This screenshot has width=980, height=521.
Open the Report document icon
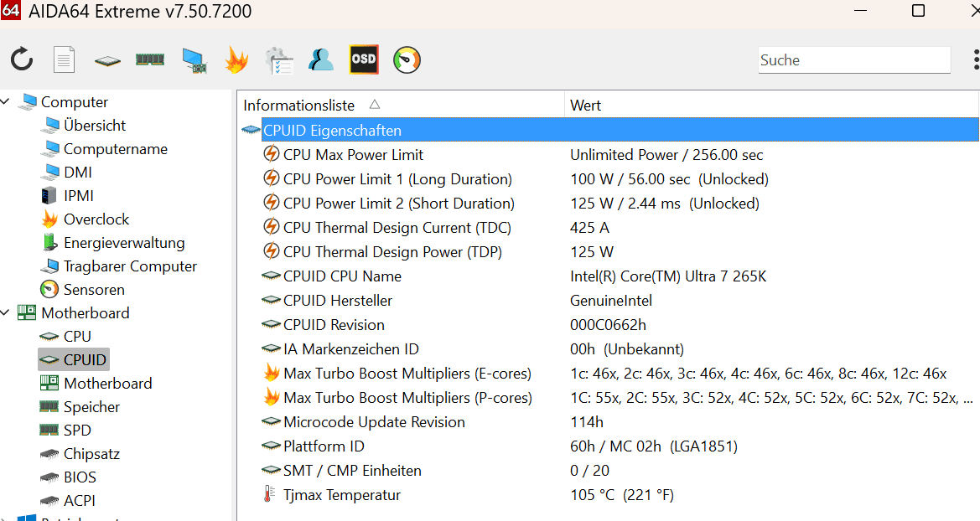[x=65, y=59]
